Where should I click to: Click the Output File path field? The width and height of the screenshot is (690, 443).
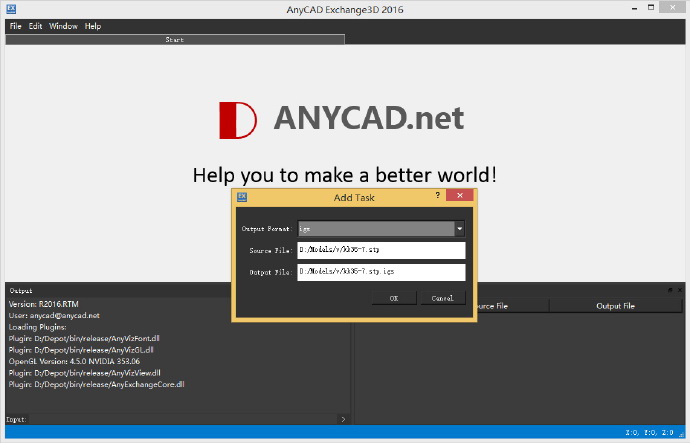(x=381, y=272)
